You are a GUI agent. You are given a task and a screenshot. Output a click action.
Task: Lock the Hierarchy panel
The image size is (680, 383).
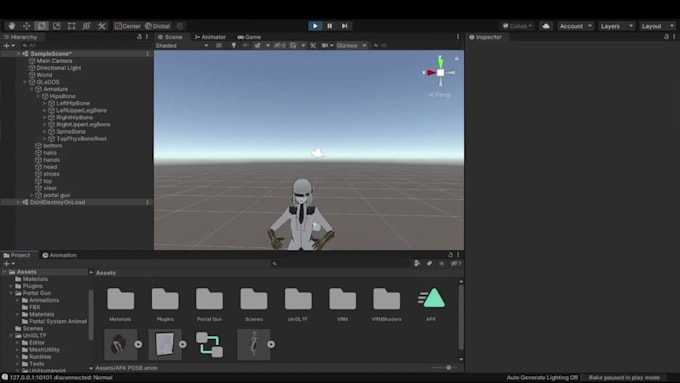click(139, 37)
